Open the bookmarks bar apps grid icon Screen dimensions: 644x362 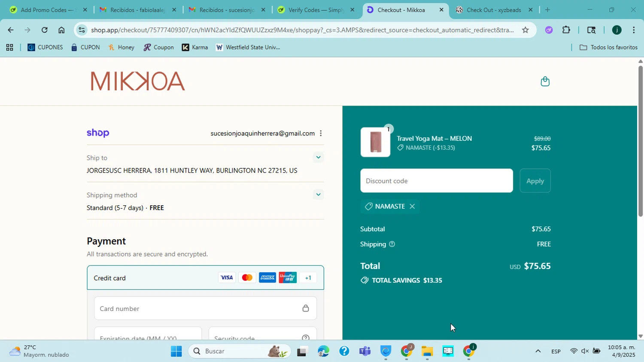click(9, 47)
